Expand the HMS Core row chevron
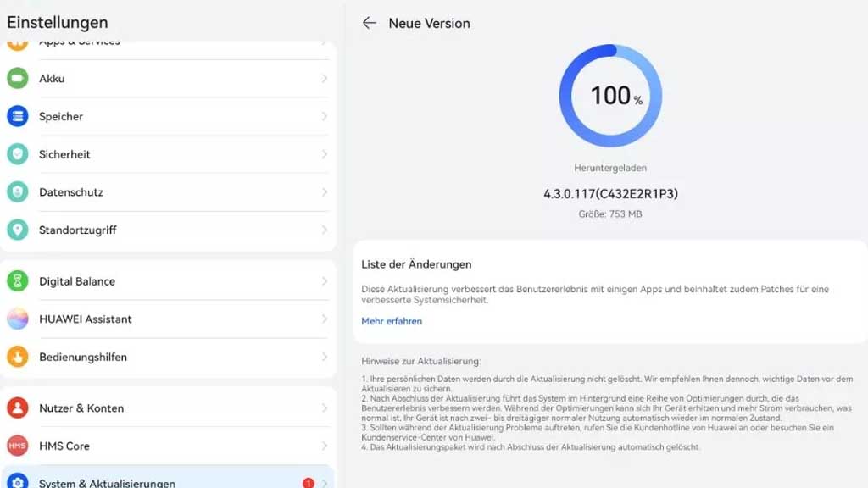The height and width of the screenshot is (488, 868). pos(325,446)
